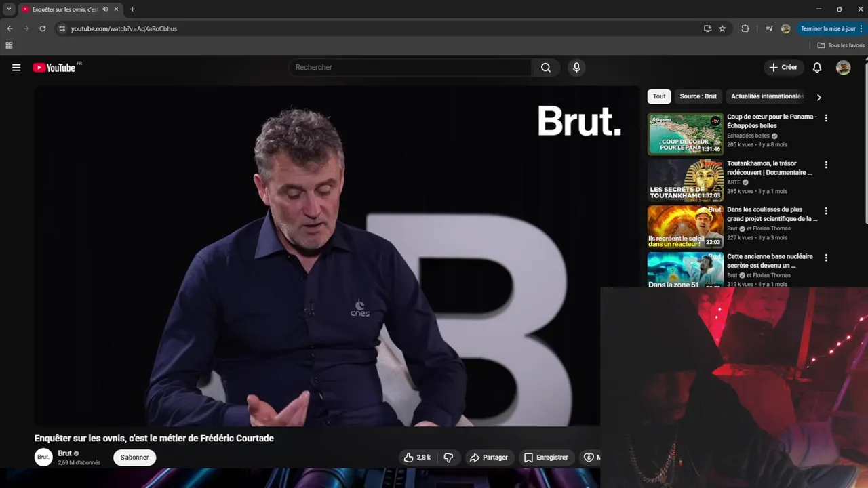Click the Cette ancienne base nucléaire title
The width and height of the screenshot is (868, 488).
pyautogui.click(x=770, y=261)
